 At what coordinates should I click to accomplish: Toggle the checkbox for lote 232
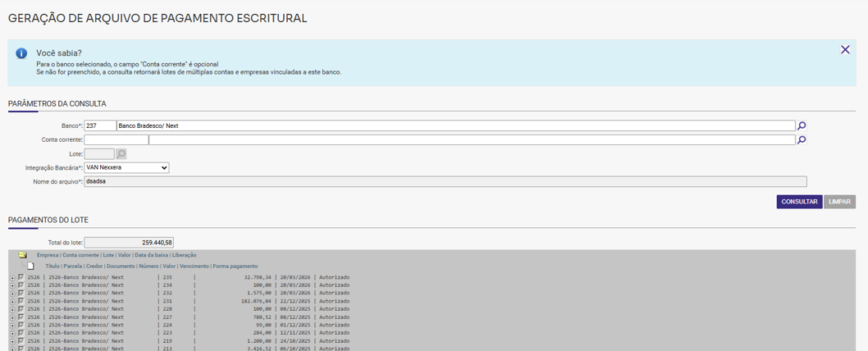21,293
